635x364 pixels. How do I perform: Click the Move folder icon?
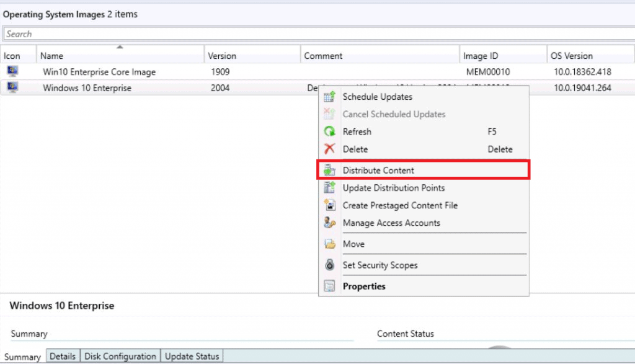[329, 244]
